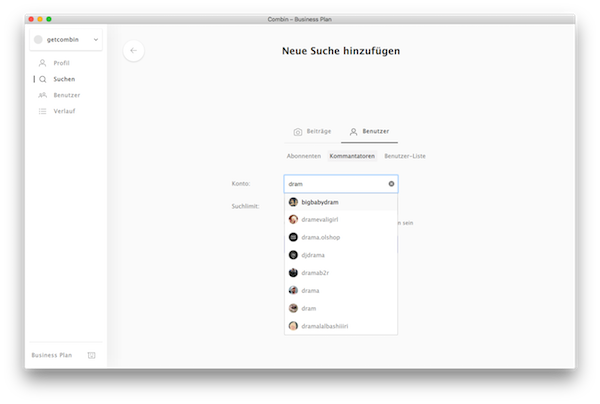Image resolution: width=600 pixels, height=404 pixels.
Task: Switch to the Benutzer search tab
Action: (369, 132)
